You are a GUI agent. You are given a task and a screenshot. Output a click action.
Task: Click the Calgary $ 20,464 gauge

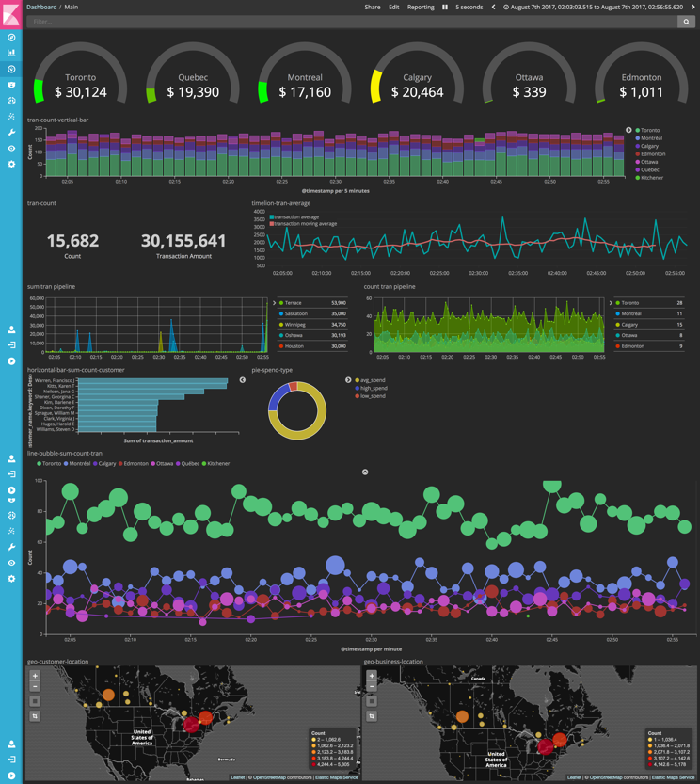click(x=417, y=75)
